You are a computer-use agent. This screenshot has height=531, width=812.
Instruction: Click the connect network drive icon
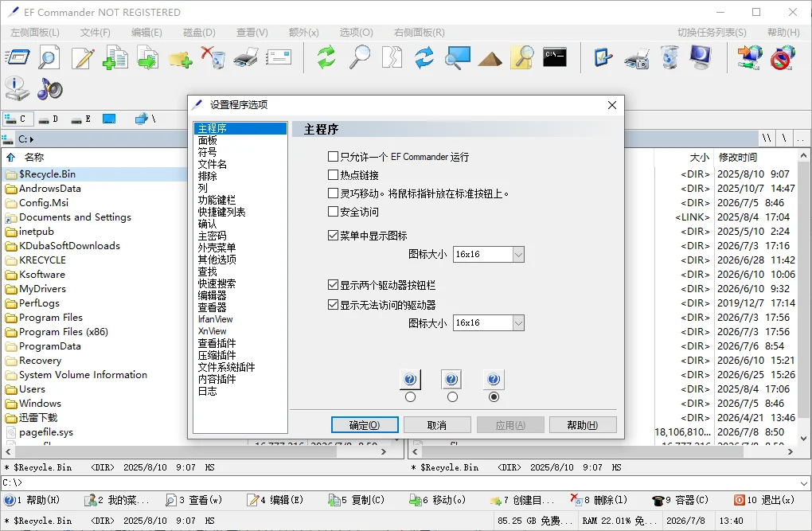[750, 57]
